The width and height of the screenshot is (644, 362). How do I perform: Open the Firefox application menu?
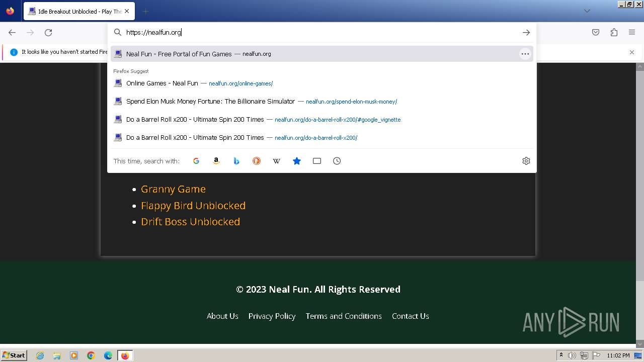(x=632, y=32)
